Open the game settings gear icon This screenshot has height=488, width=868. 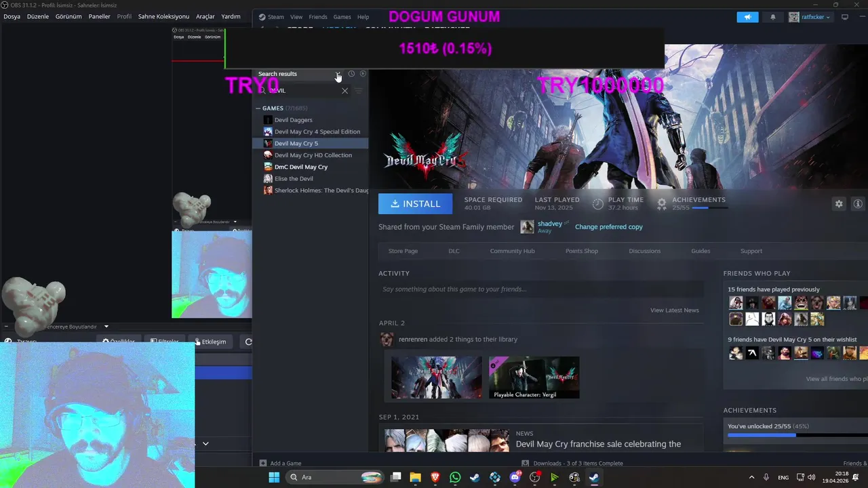839,203
